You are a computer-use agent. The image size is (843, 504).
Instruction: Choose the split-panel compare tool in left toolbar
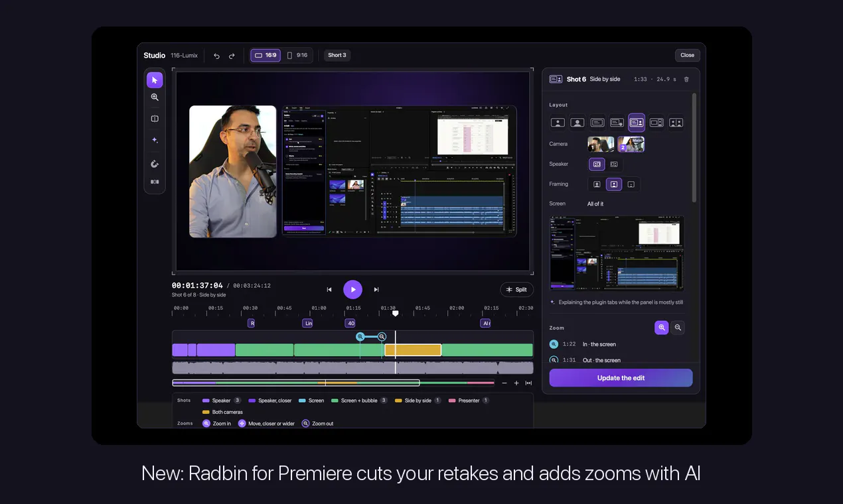(x=155, y=119)
